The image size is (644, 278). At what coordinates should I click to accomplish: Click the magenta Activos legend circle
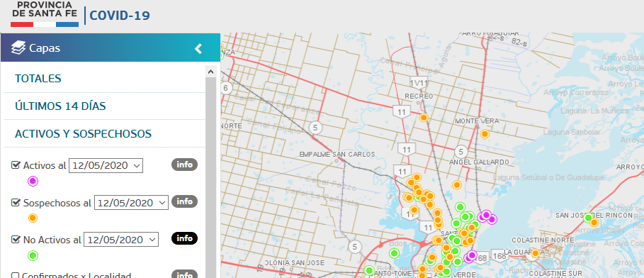(33, 181)
